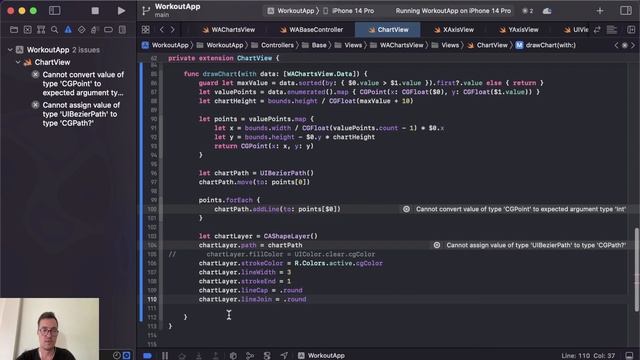Open the Find navigator magnifier icon

click(x=54, y=29)
